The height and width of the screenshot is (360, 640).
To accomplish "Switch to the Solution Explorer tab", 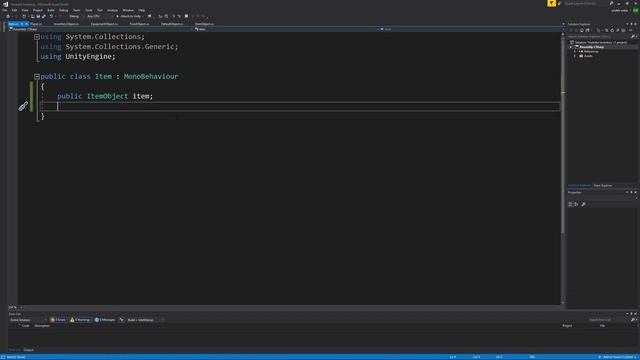I will click(579, 185).
